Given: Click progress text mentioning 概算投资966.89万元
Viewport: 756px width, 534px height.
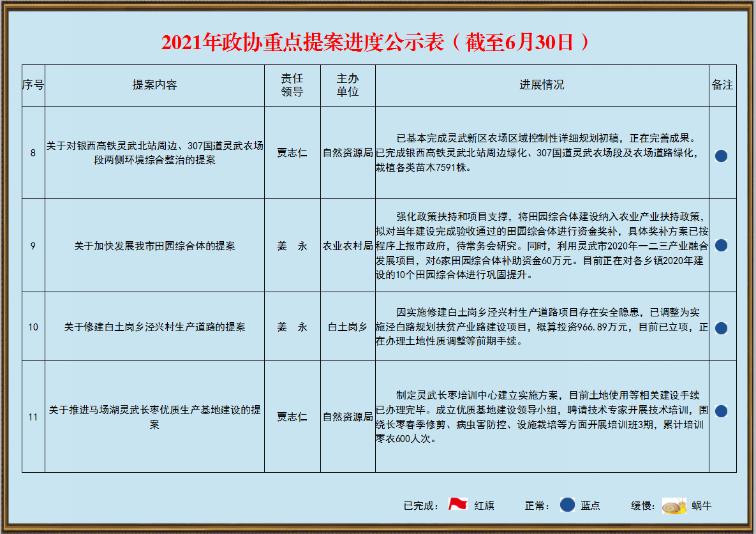Looking at the screenshot, I should click(542, 327).
